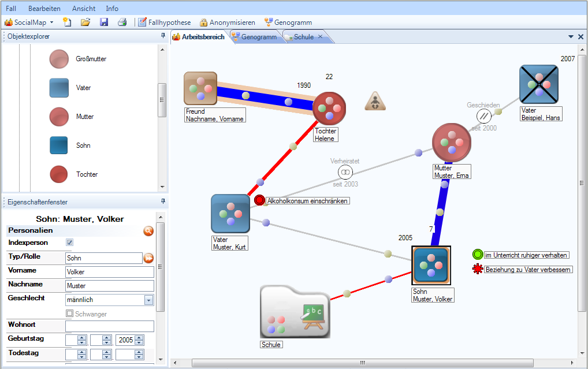This screenshot has width=588, height=369.
Task: Click the Objektexplorer scrollbar thumb
Action: coord(162,100)
